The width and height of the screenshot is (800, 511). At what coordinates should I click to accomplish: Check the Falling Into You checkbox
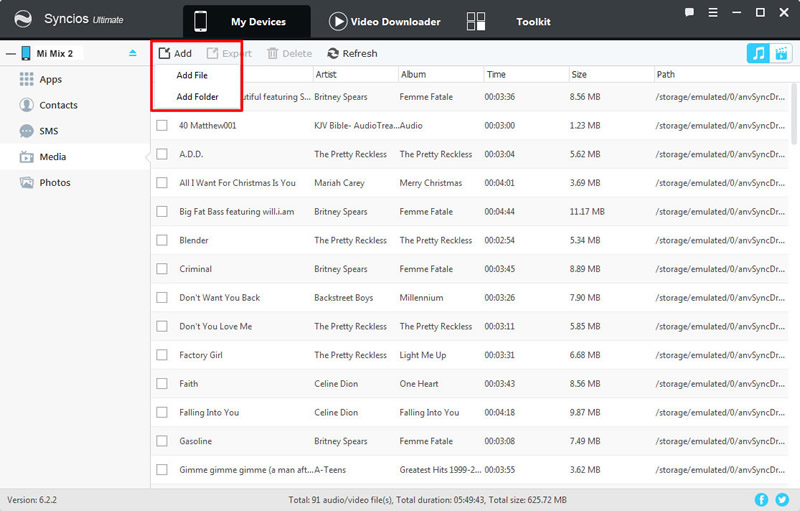pyautogui.click(x=162, y=412)
